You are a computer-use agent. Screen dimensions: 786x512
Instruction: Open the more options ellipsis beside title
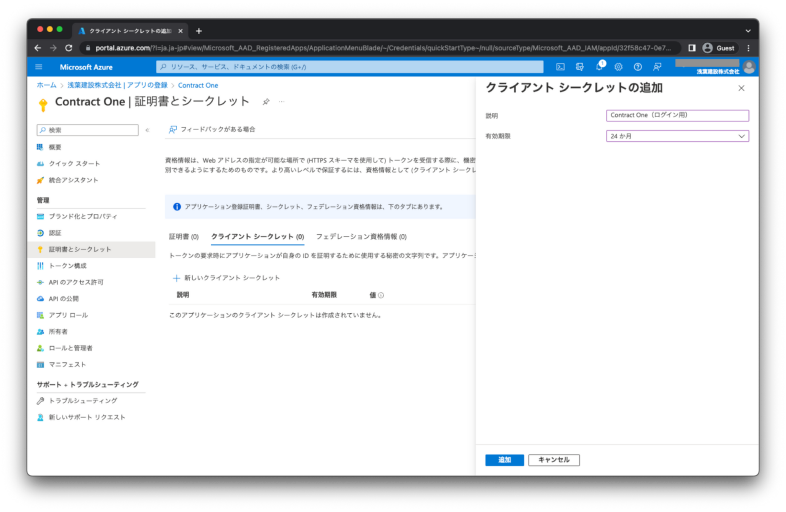(x=282, y=102)
